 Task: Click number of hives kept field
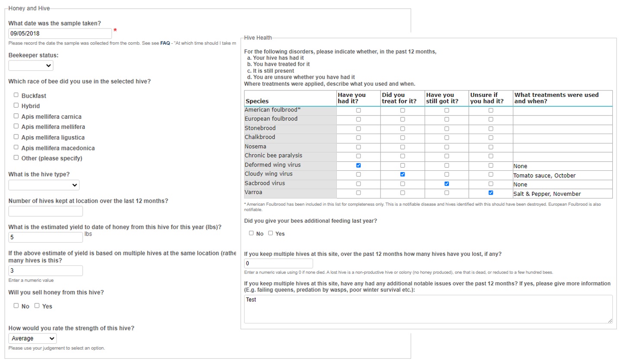coord(45,211)
